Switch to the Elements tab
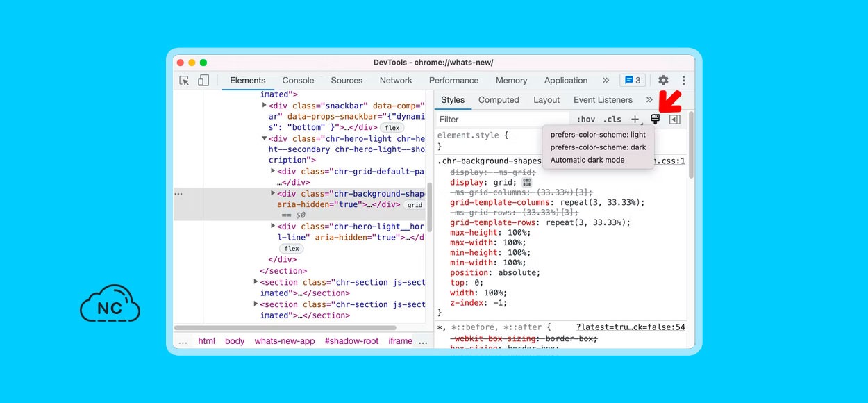Image resolution: width=868 pixels, height=403 pixels. pyautogui.click(x=248, y=81)
